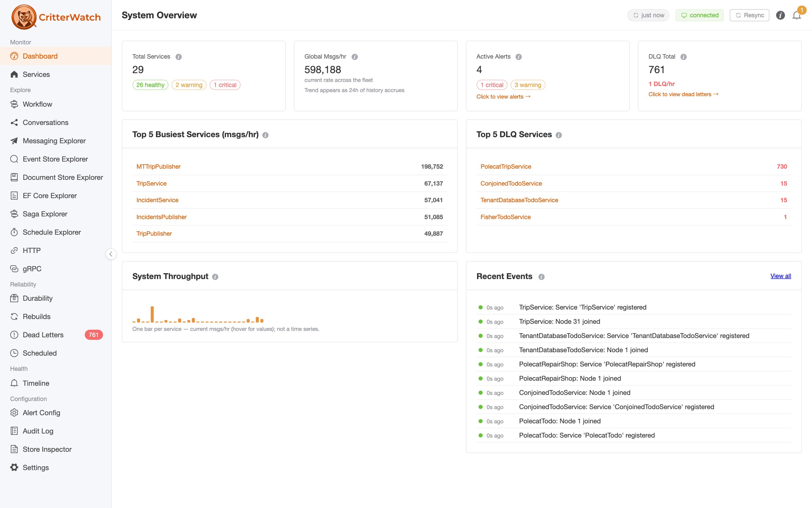This screenshot has height=508, width=812.
Task: Open Services in the sidebar
Action: 56,75
